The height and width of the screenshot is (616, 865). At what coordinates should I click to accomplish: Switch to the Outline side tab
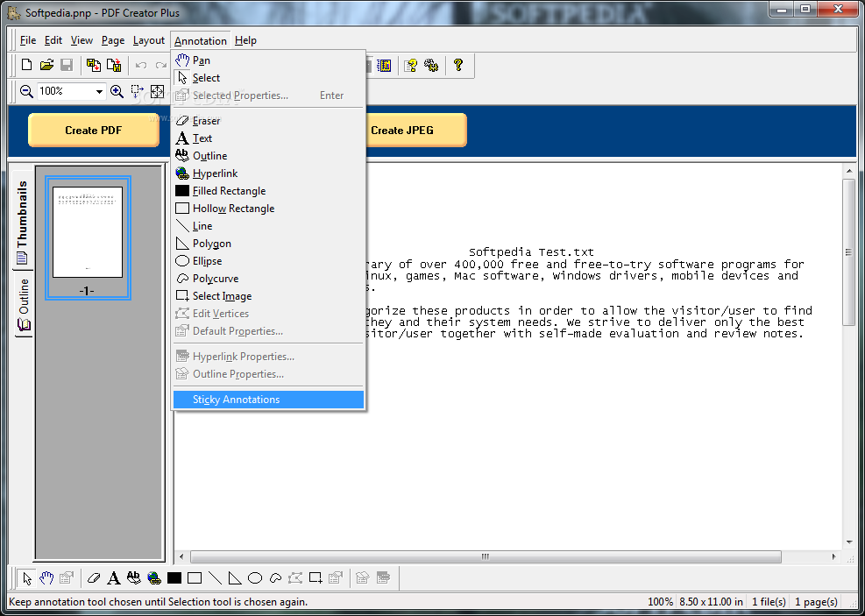pyautogui.click(x=24, y=305)
